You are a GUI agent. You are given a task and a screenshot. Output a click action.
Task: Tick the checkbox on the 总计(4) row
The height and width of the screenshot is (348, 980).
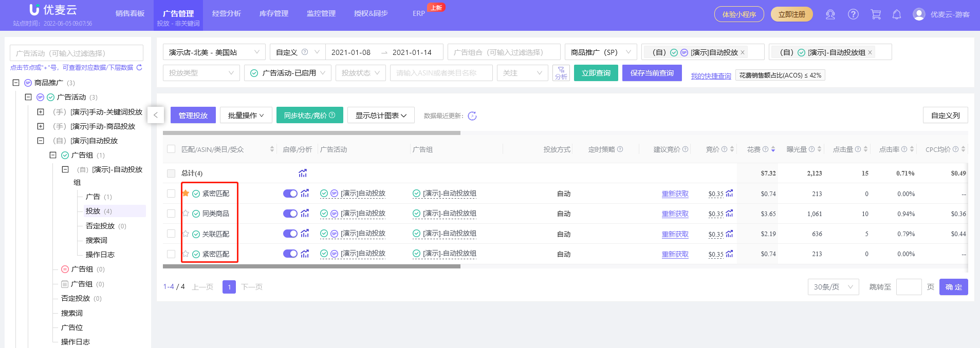click(x=171, y=173)
